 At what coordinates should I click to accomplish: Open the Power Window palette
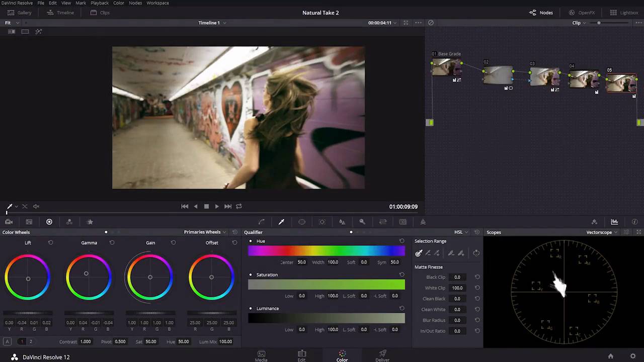[302, 222]
